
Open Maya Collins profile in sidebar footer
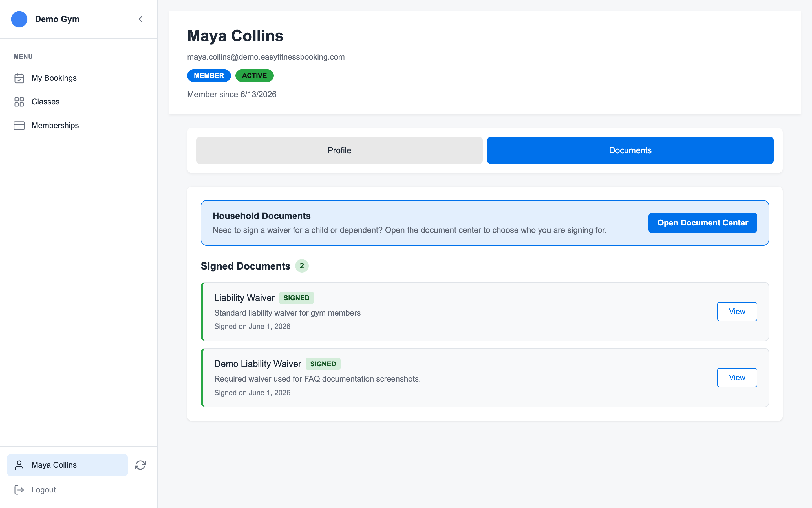[67, 465]
